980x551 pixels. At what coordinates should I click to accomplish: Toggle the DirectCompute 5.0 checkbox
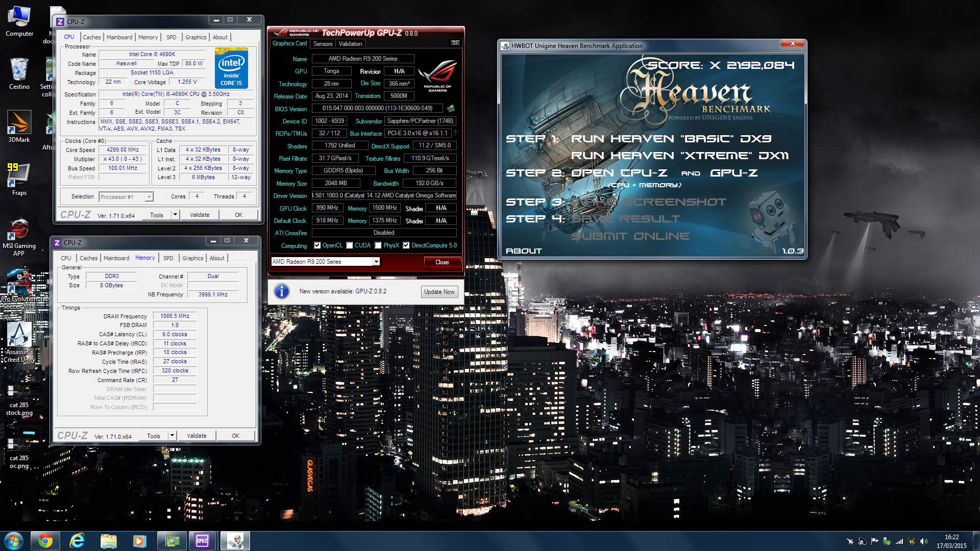pyautogui.click(x=406, y=245)
